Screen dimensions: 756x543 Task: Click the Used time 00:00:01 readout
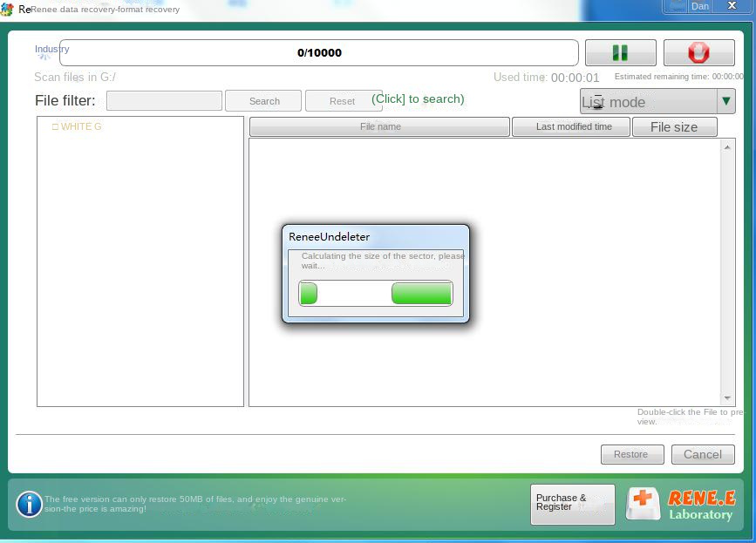[x=546, y=77]
